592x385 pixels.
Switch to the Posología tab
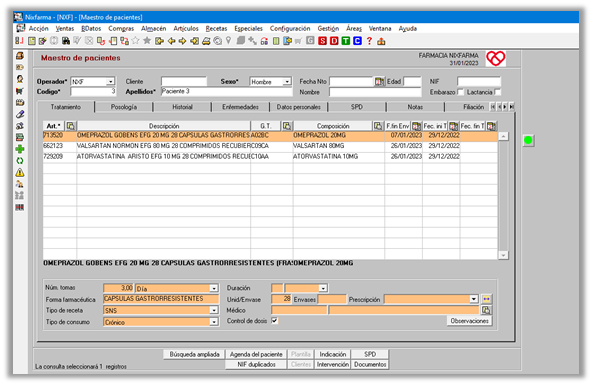(124, 107)
